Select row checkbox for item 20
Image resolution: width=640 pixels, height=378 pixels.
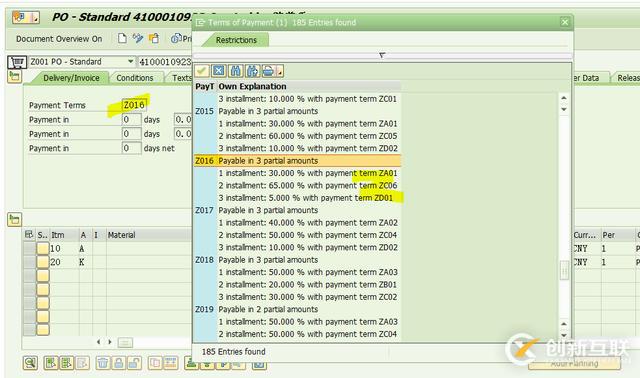tap(43, 262)
